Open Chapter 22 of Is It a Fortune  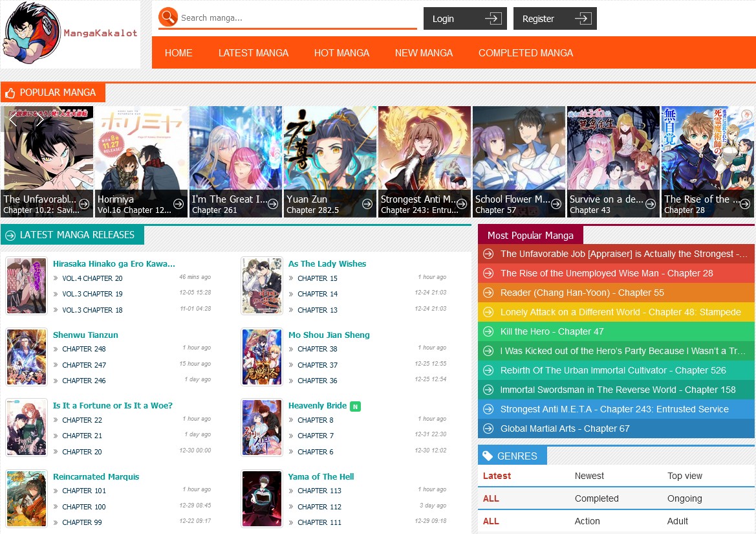click(x=82, y=420)
